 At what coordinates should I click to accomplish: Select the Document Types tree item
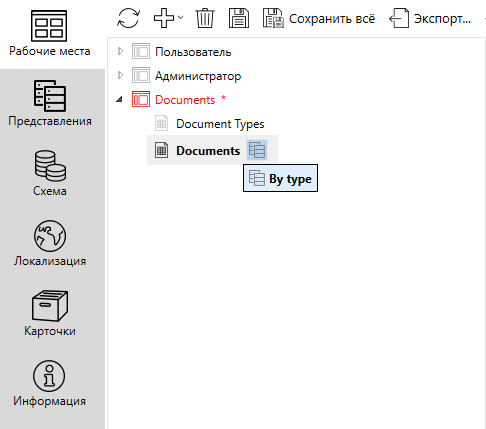point(220,124)
